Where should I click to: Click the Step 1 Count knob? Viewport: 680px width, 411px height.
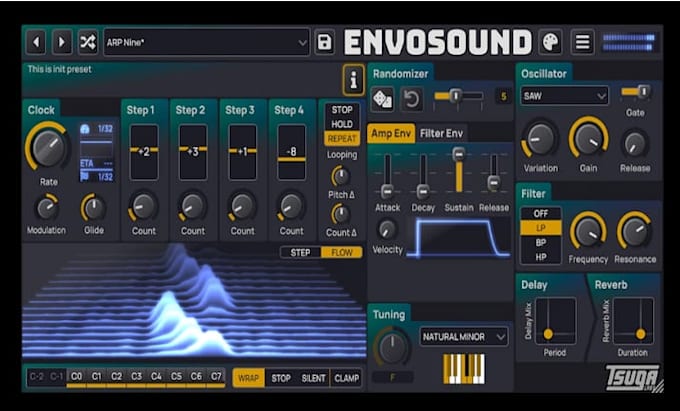144,207
